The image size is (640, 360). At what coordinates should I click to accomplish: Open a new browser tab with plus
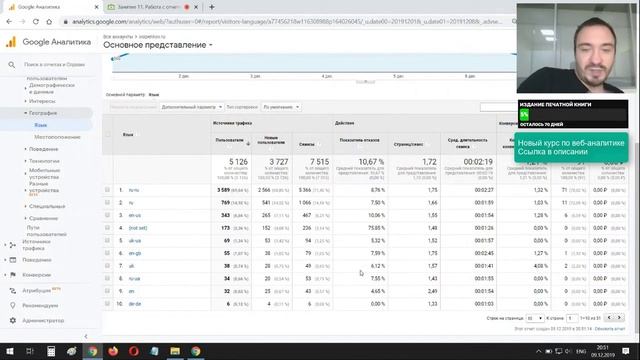click(211, 7)
